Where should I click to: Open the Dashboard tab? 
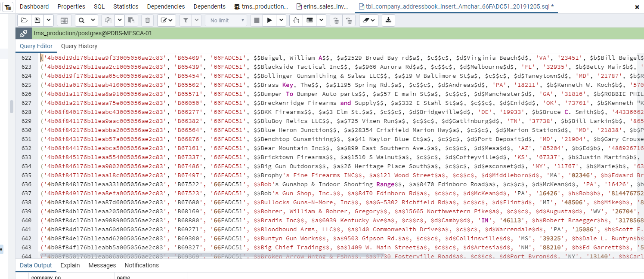34,6
